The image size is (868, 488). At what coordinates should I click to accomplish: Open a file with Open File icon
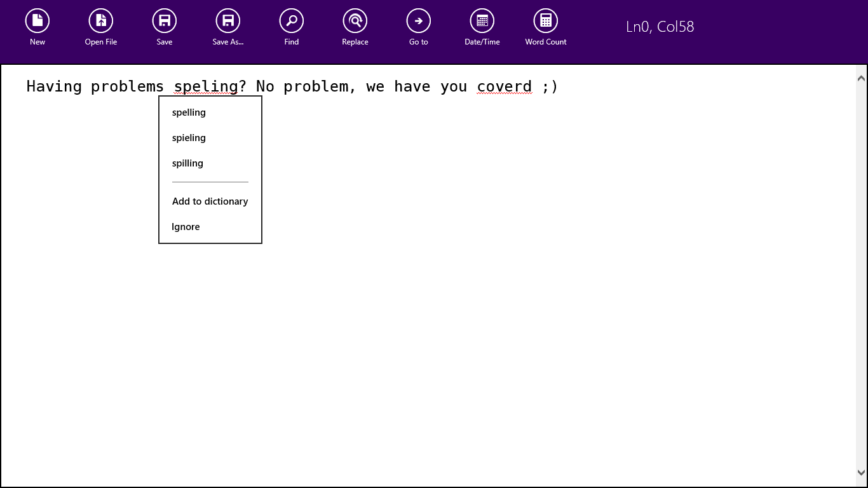tap(101, 21)
